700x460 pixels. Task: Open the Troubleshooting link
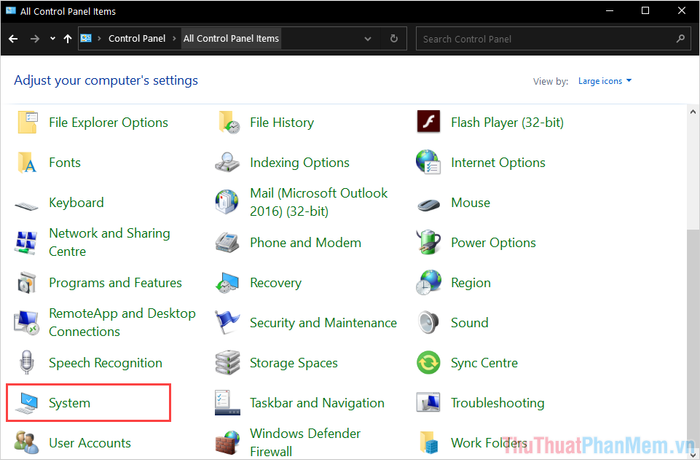tap(497, 403)
